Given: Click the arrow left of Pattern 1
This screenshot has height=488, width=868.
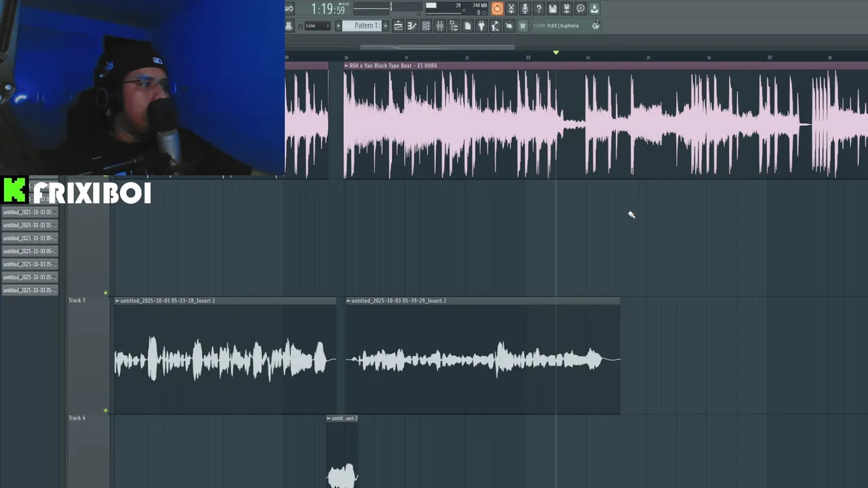Looking at the screenshot, I should coord(338,26).
